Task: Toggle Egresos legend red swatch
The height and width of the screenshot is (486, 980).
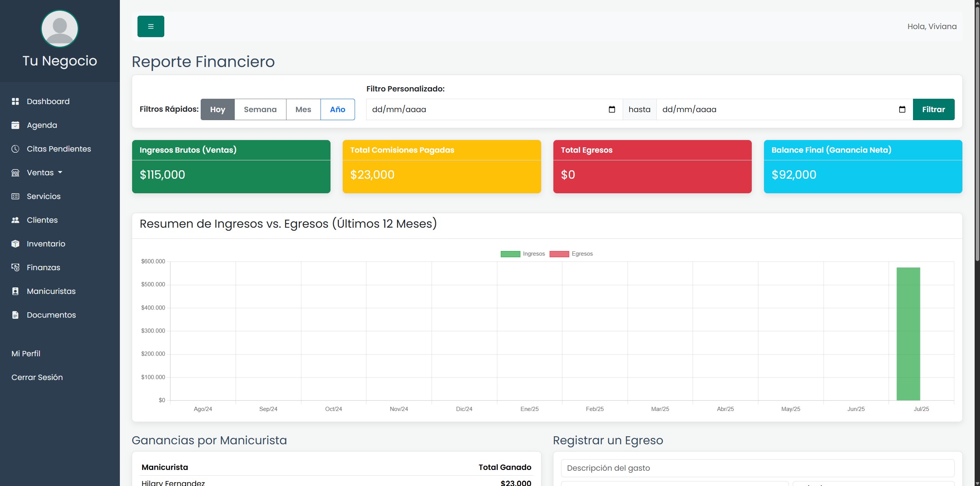Action: [x=559, y=254]
